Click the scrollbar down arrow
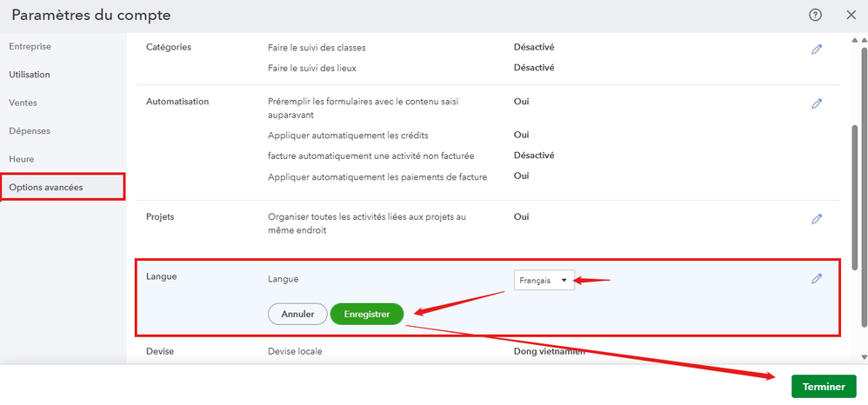 click(863, 357)
